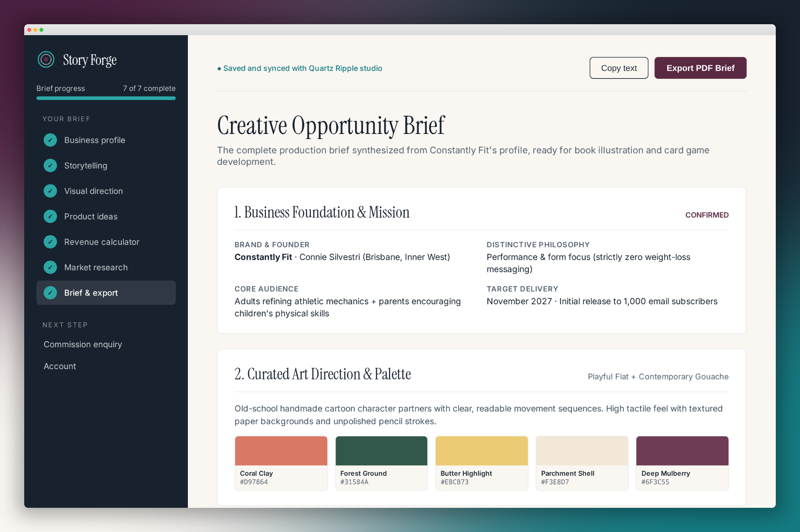800x532 pixels.
Task: Select the Brief & export item
Action: tap(106, 293)
